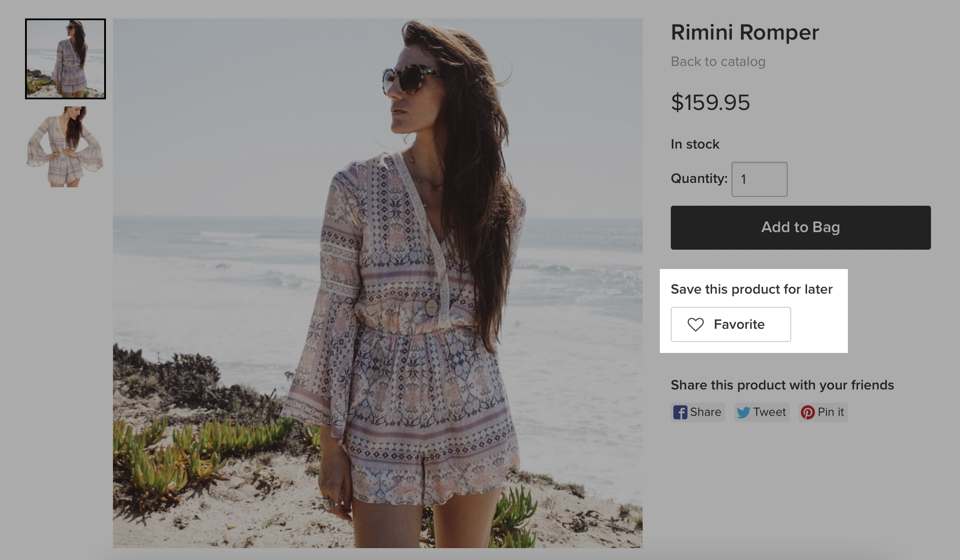Go back to catalog
960x560 pixels.
(718, 62)
